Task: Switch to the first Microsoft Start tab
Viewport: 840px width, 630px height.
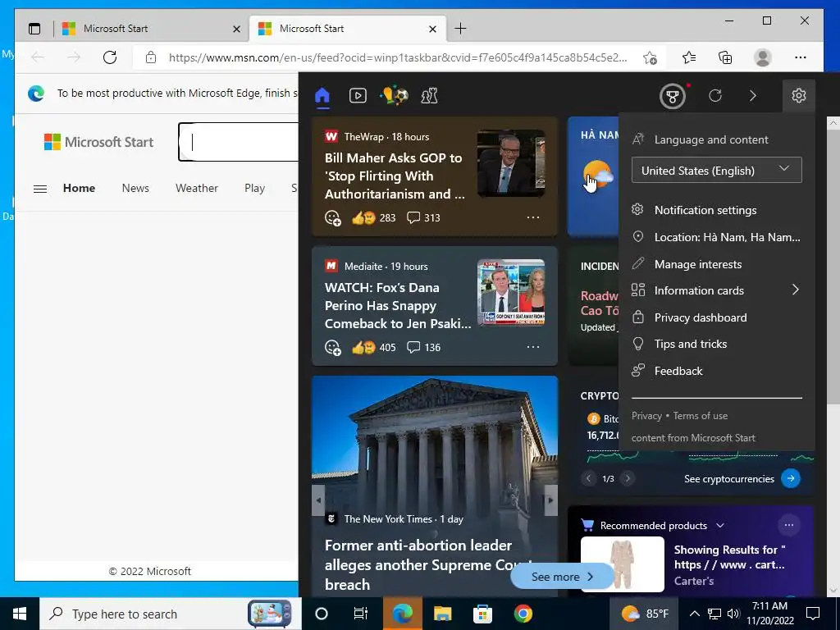Action: 151,29
